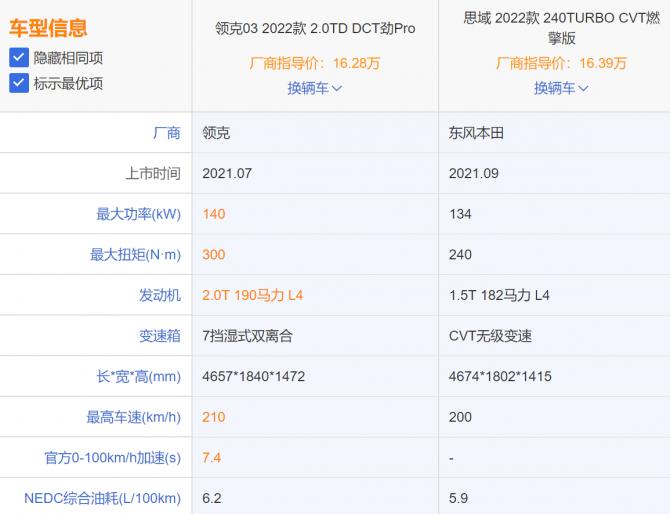
Task: Click the NEDC综合油耗 row label
Action: pyautogui.click(x=102, y=498)
